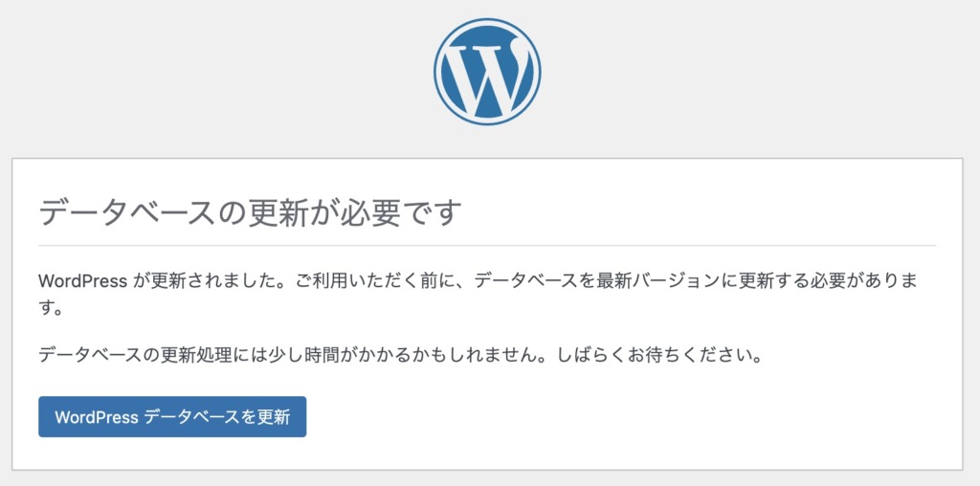Click the phrase 最新バージョン in the message

point(658,280)
